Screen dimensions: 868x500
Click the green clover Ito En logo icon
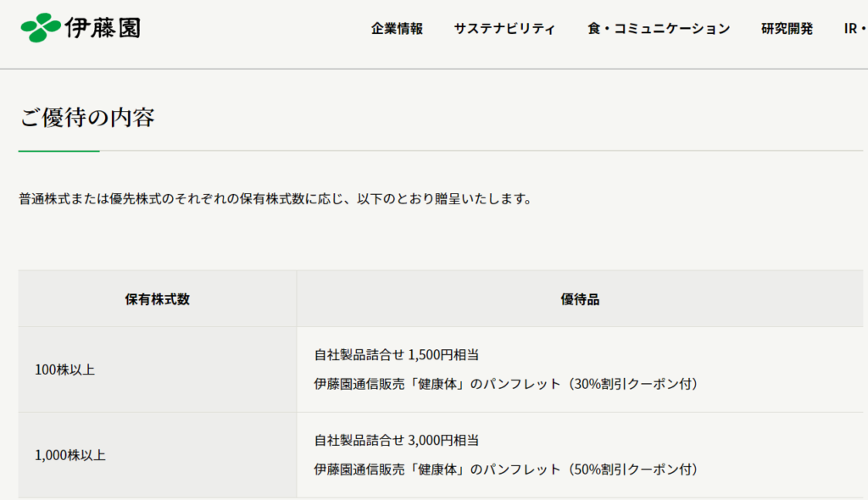(40, 28)
